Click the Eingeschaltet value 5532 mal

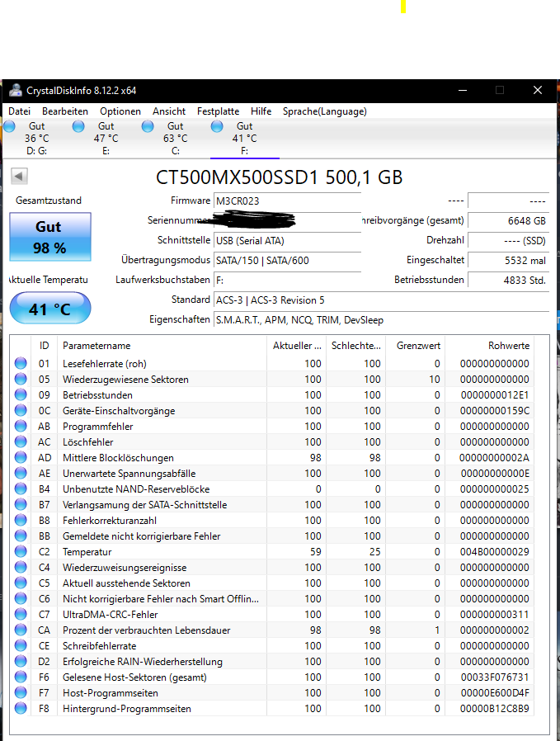click(x=509, y=261)
